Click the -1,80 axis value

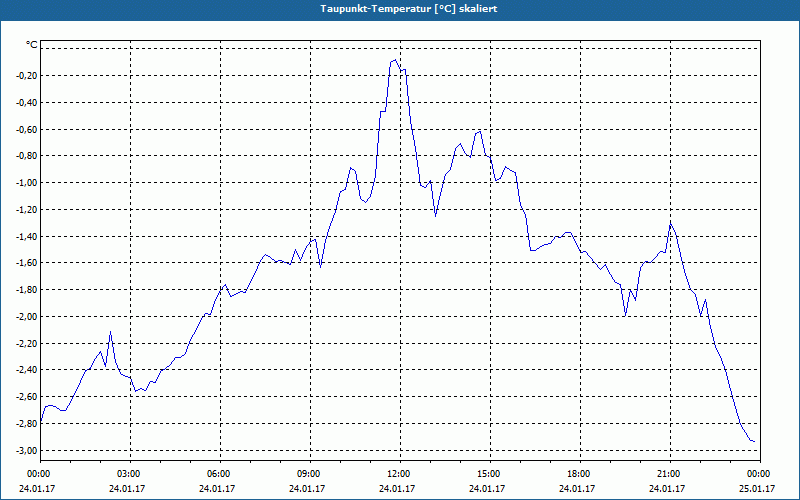click(x=28, y=290)
